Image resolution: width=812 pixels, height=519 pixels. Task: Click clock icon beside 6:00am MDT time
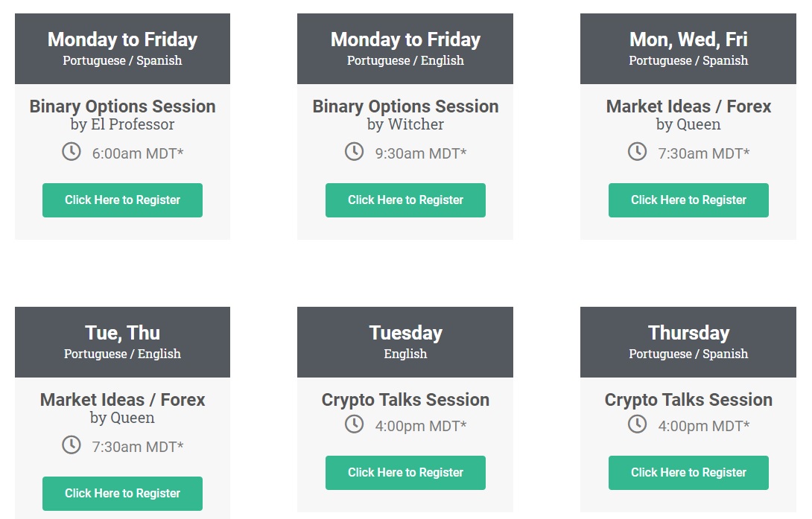(x=72, y=152)
